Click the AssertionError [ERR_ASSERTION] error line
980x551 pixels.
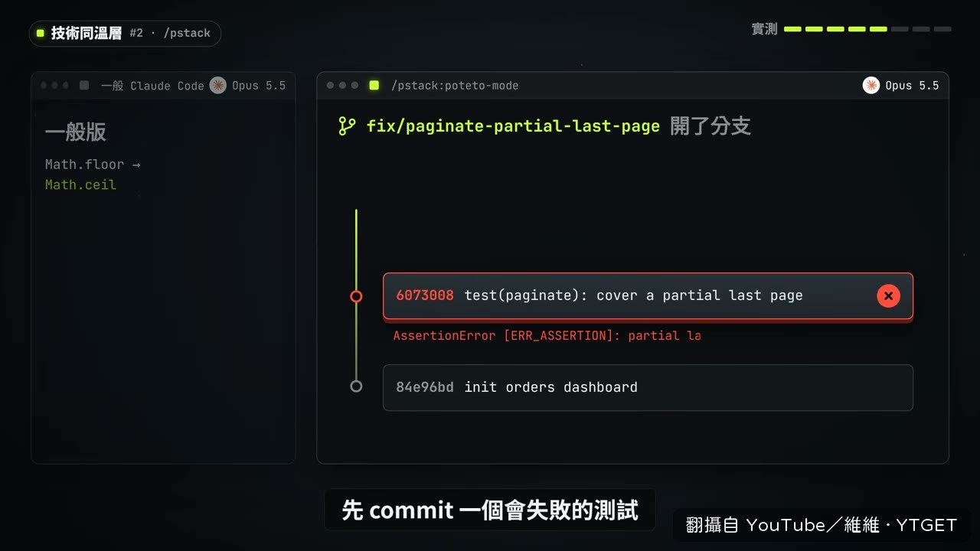[x=547, y=336]
